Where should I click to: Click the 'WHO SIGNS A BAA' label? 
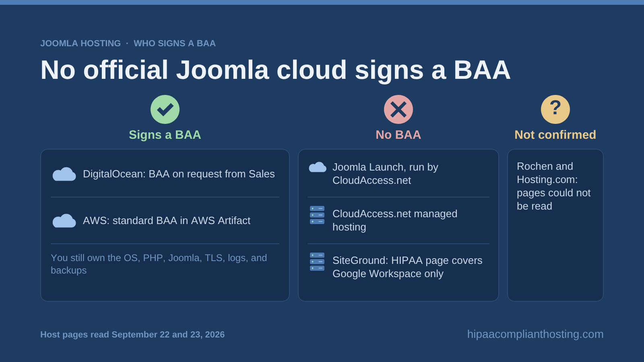coord(175,43)
